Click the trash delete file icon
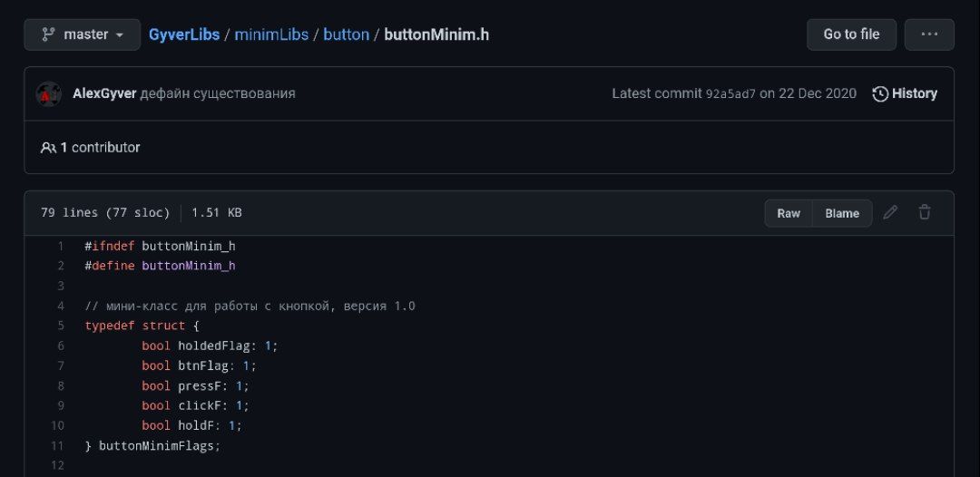980x477 pixels. click(x=925, y=212)
